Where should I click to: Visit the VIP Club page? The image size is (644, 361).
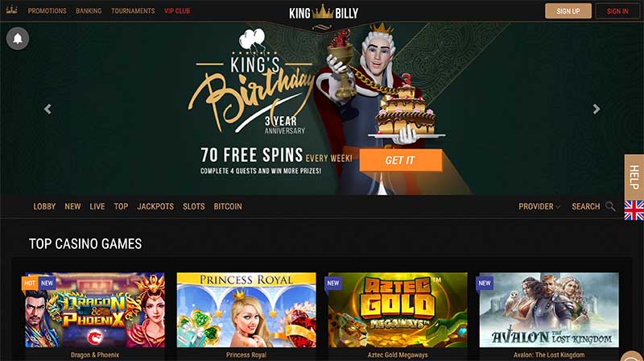(177, 11)
